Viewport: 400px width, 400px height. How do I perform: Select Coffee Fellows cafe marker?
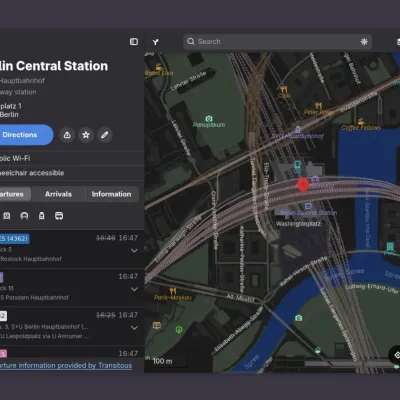(x=361, y=121)
